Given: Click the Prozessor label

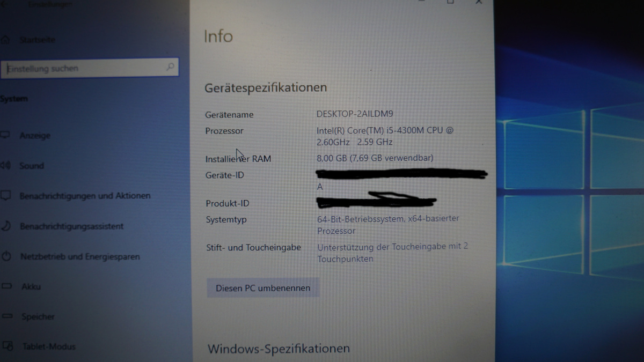Looking at the screenshot, I should tap(224, 131).
